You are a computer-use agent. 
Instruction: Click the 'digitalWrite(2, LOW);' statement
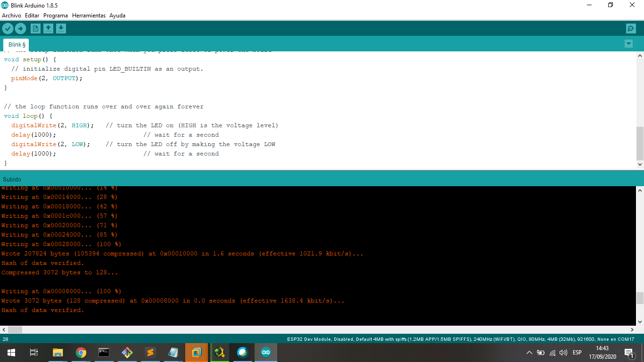coord(51,144)
